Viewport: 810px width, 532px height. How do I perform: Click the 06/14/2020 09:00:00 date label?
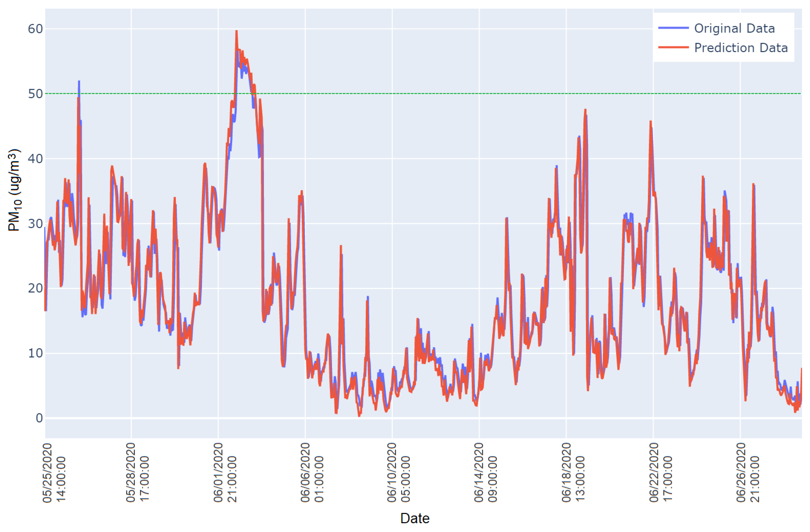(486, 473)
